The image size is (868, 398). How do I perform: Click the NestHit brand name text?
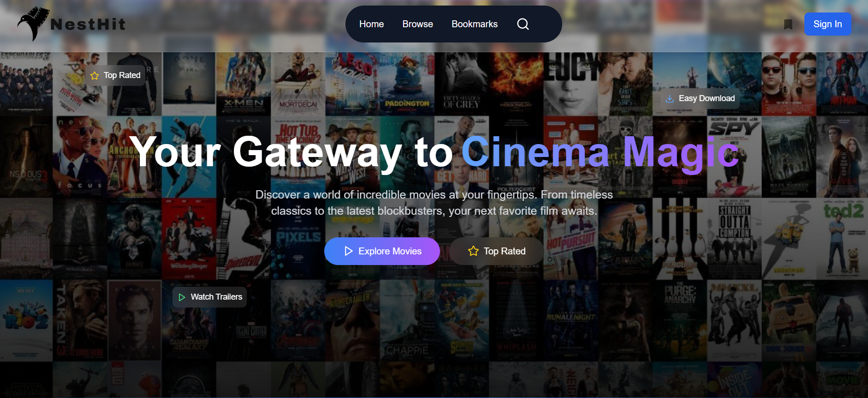point(88,24)
